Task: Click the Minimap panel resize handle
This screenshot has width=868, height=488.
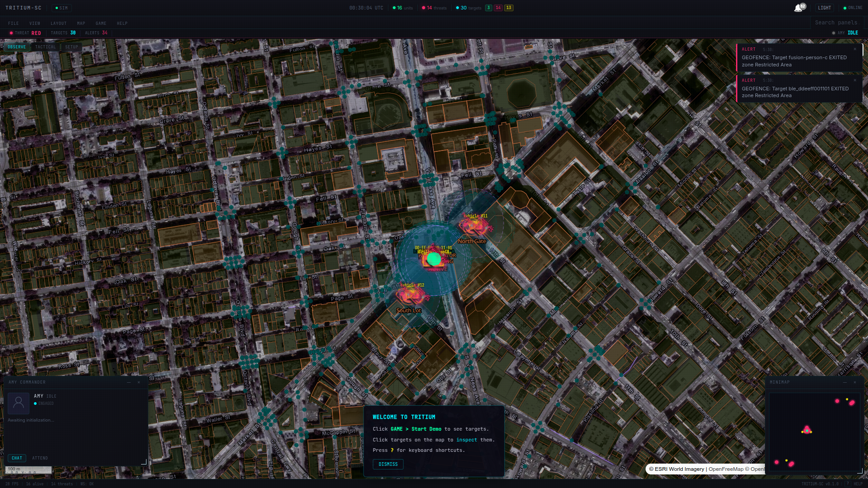Action: 859,470
